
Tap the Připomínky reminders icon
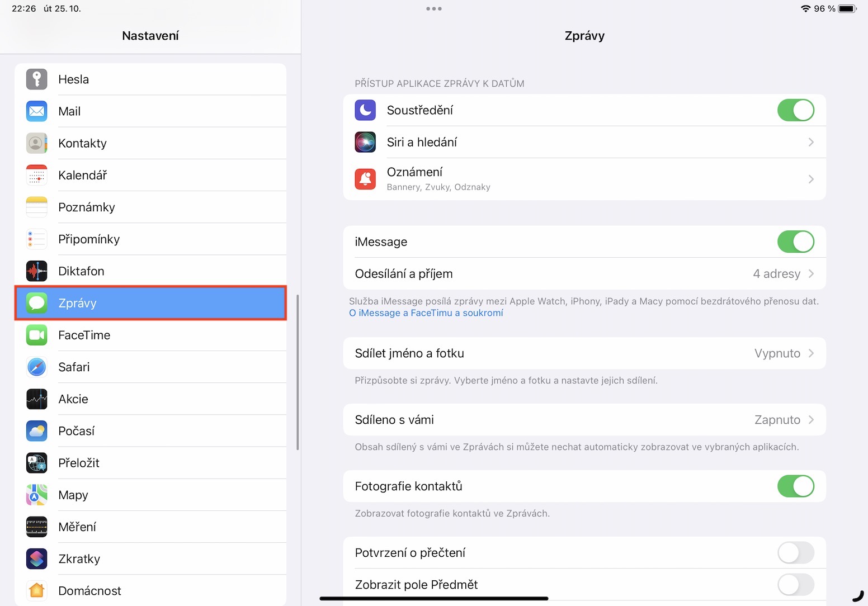(x=37, y=239)
